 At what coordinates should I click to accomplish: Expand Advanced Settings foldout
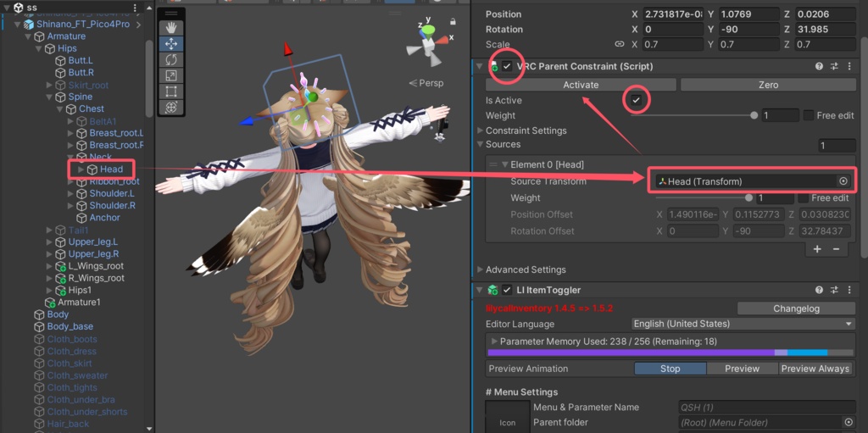(480, 269)
